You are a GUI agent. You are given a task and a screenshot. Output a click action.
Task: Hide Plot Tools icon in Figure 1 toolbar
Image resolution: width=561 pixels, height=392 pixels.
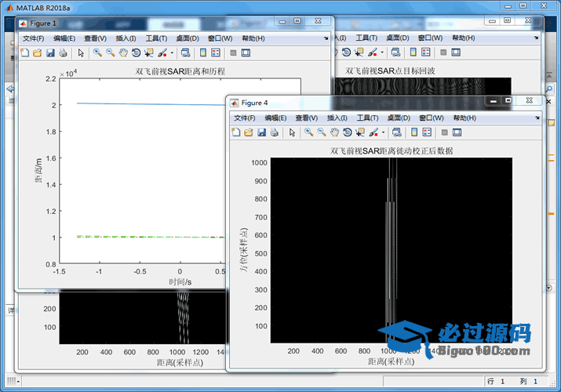(233, 53)
